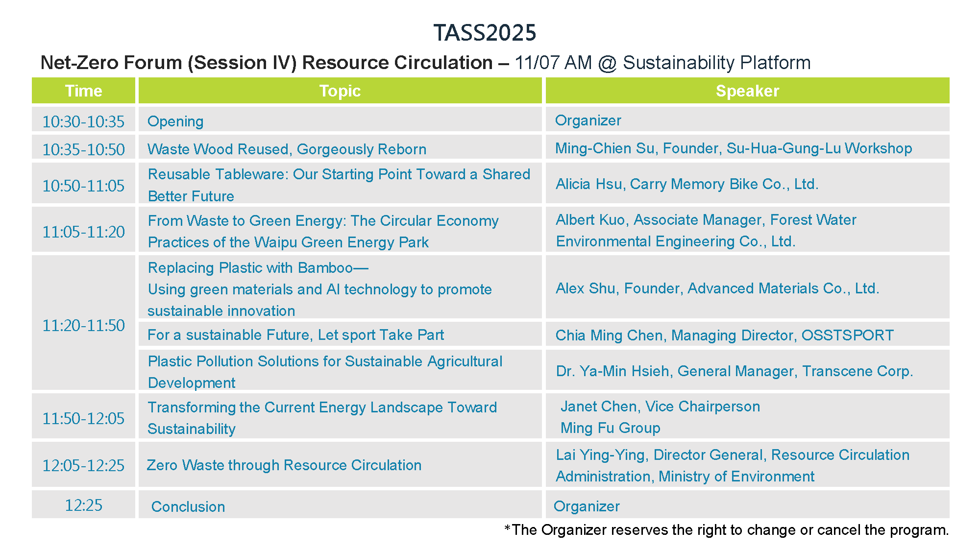Screen dimensions: 980x551
Task: Click the Conclusion topic cell
Action: pos(188,507)
